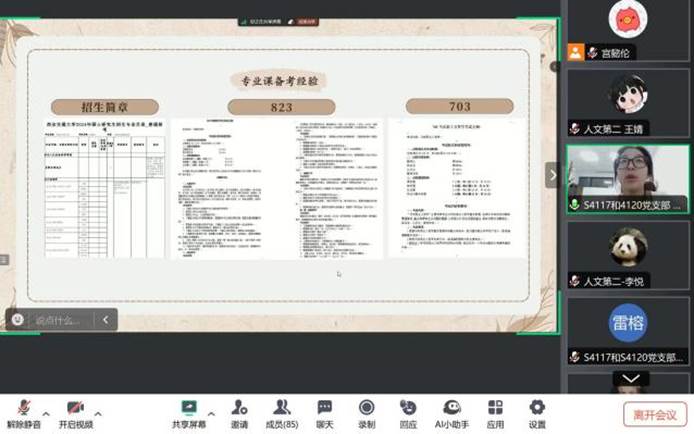Show the 成员(85) participants list
This screenshot has width=694, height=434.
point(282,412)
